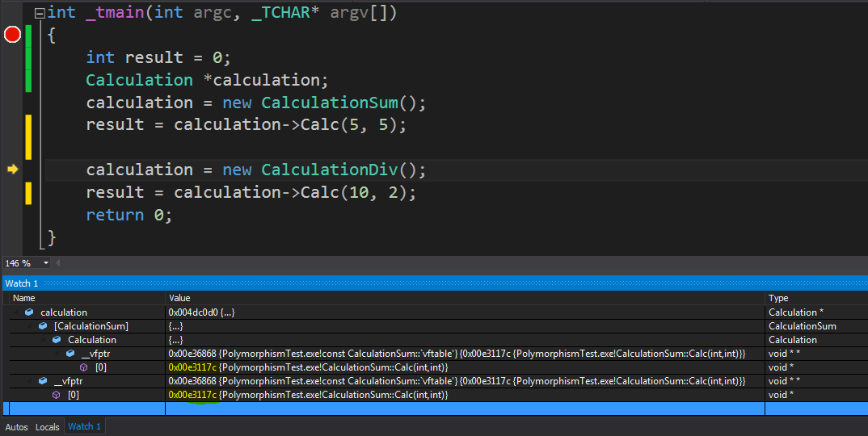Click 'CalculationSum()' in the code editor

coord(339,103)
